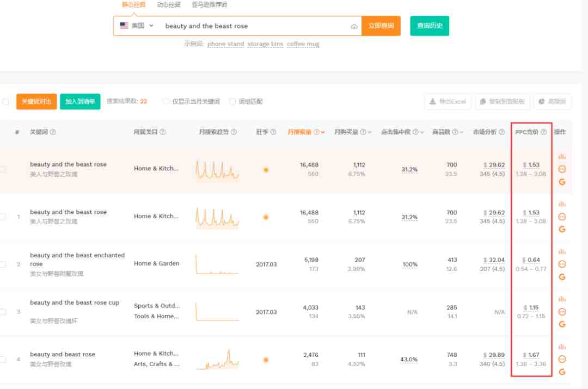
Task: Click the help icon beside 点击集中度 header
Action: click(x=415, y=132)
